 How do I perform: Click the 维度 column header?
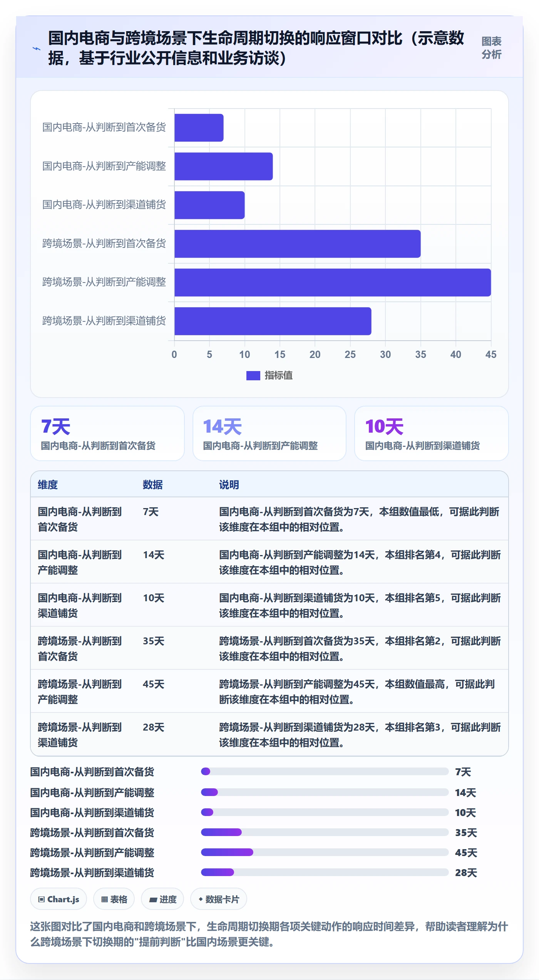tap(48, 485)
